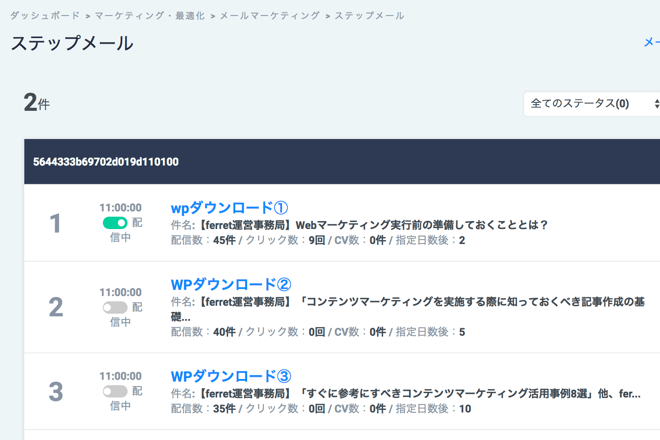
Task: Click the ステップメール breadcrumb item
Action: [x=370, y=16]
